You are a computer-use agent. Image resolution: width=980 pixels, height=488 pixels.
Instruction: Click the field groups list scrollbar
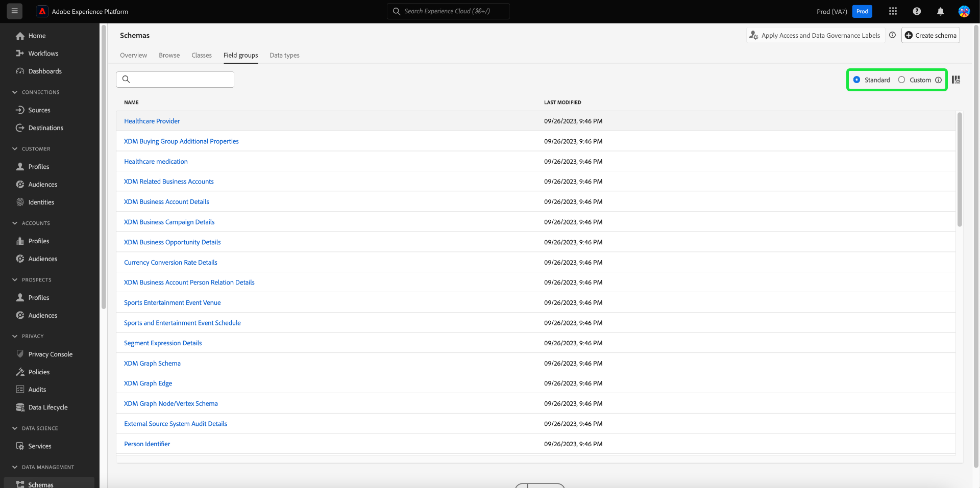[x=960, y=170]
